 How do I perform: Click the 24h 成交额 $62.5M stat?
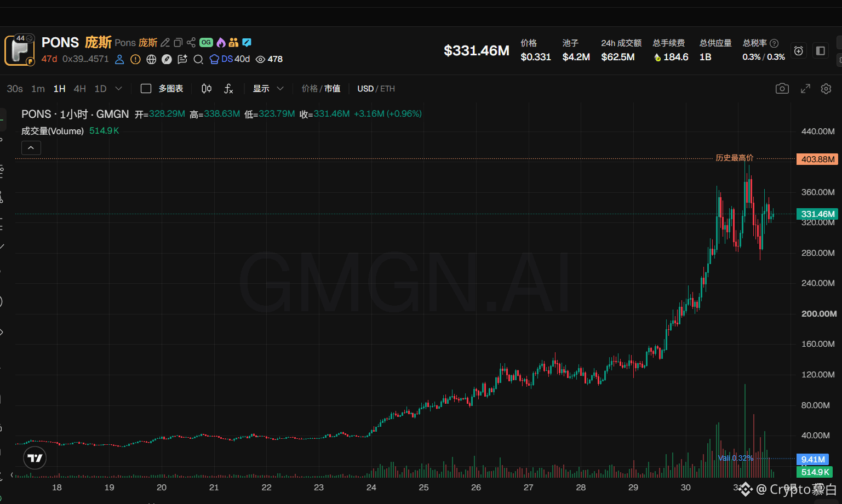621,50
